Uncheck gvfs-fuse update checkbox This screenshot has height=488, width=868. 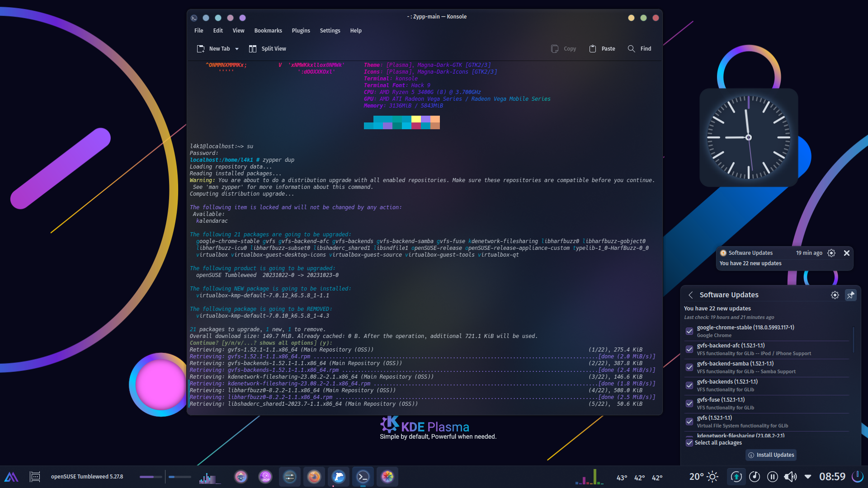689,404
